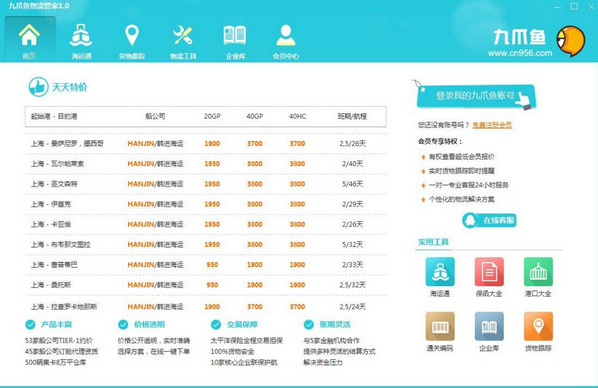Click the 天天特价 thumbs-up icon
The image size is (598, 388).
click(38, 87)
